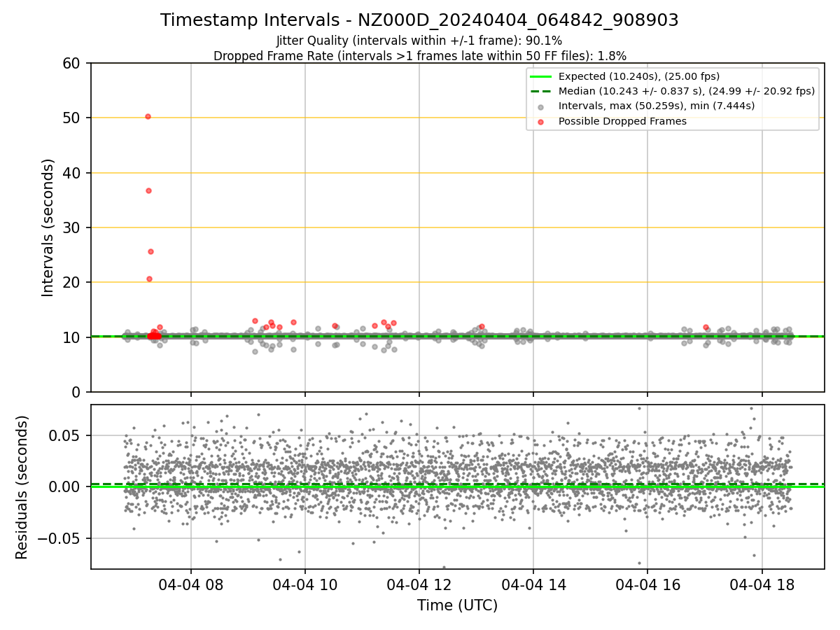Click the '04-04 18' x-axis tick label
840x630 pixels.
coord(762,585)
